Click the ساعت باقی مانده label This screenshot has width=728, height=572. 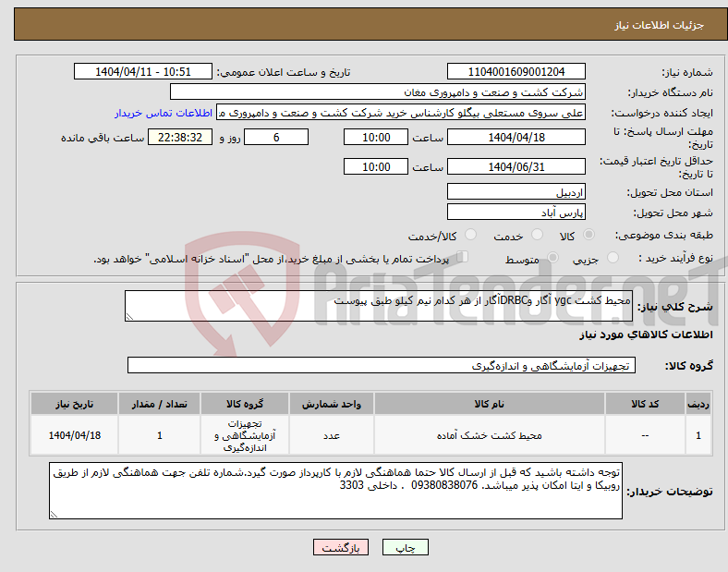[103, 138]
